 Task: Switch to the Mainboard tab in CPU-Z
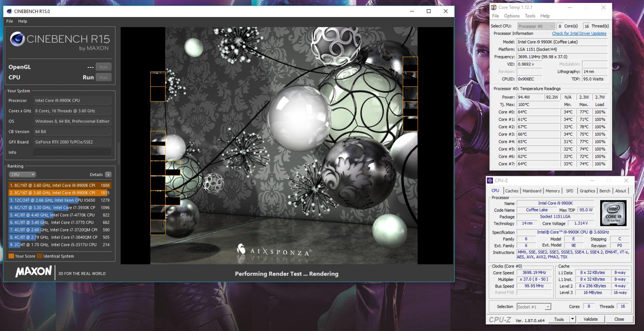(x=532, y=191)
